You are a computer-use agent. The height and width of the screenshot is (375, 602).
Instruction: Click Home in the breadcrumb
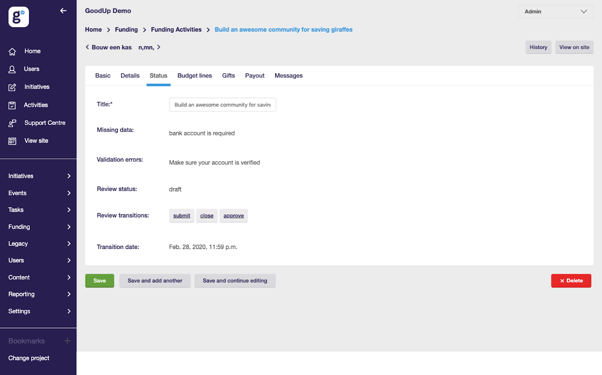tap(93, 30)
